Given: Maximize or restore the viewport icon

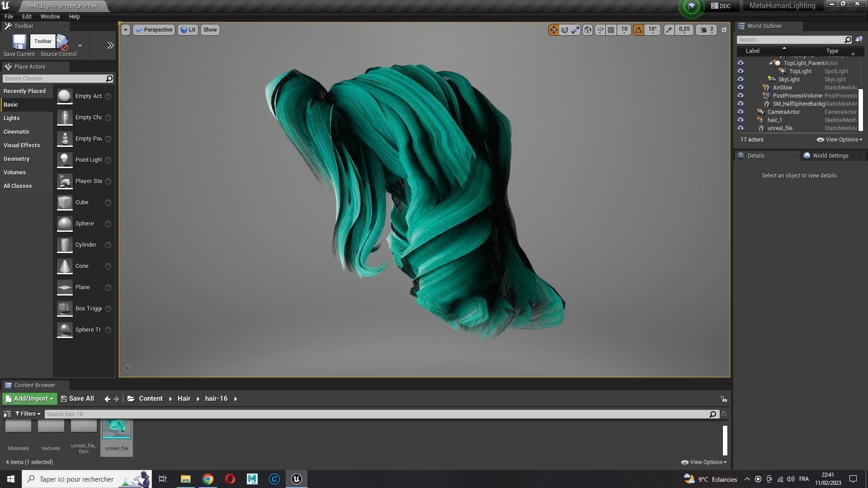Looking at the screenshot, I should [724, 30].
